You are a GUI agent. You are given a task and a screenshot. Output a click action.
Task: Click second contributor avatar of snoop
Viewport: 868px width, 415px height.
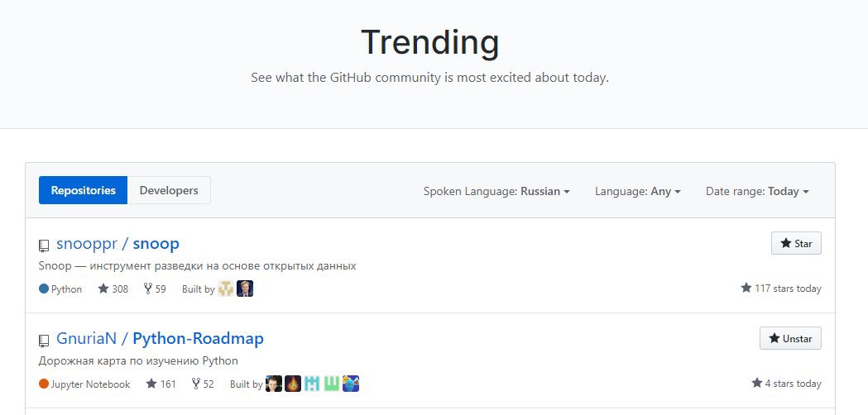click(x=245, y=289)
